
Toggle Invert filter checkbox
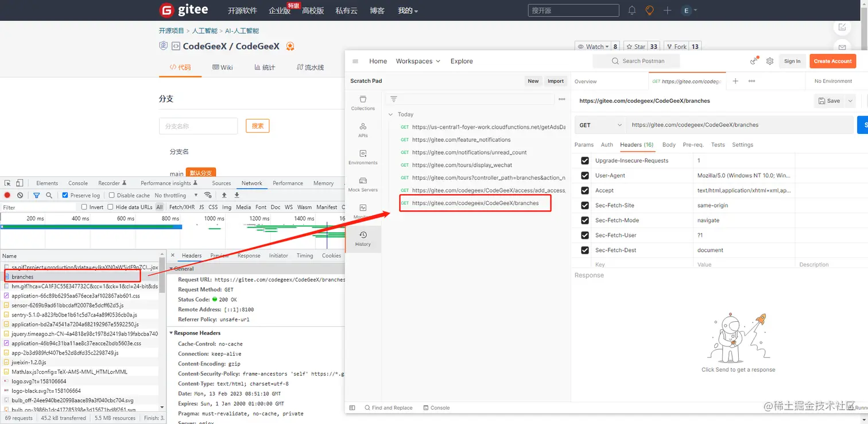click(x=84, y=207)
